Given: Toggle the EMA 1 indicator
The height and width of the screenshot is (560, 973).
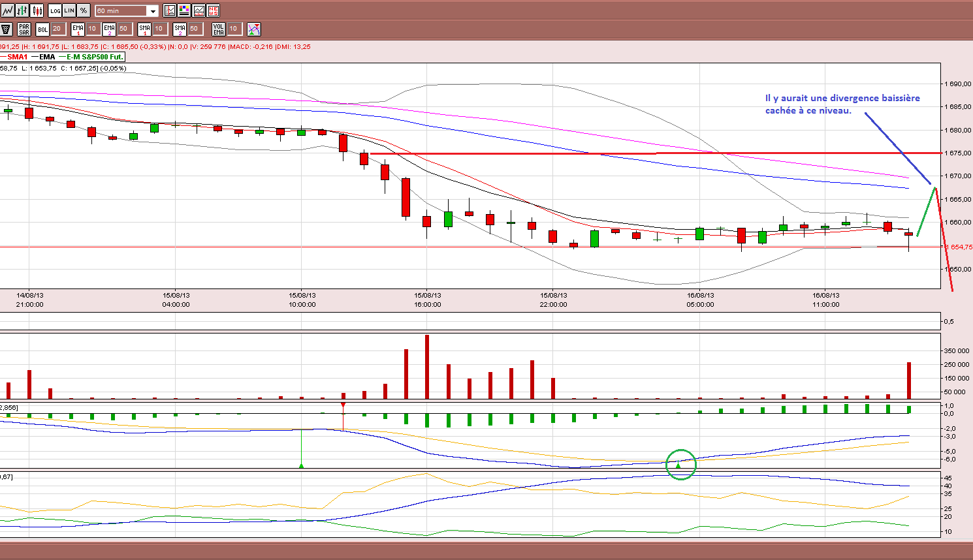Looking at the screenshot, I should point(78,29).
